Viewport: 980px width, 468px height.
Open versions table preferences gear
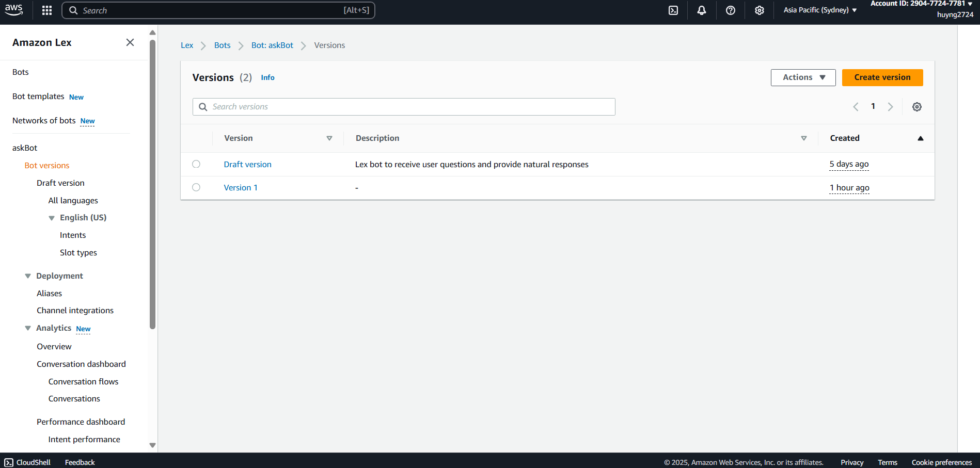pyautogui.click(x=917, y=107)
